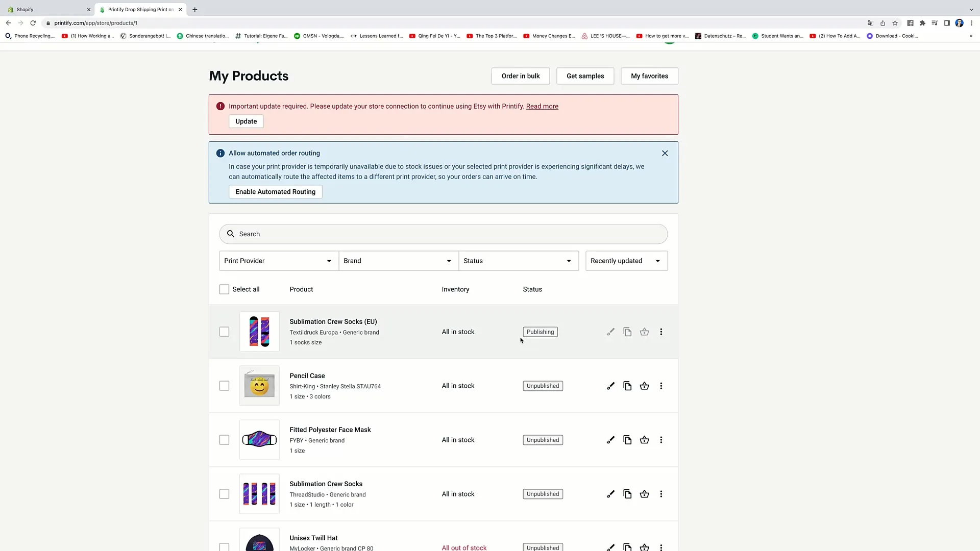The height and width of the screenshot is (551, 980).
Task: Check the checkbox for Pencil Case product
Action: (x=224, y=386)
